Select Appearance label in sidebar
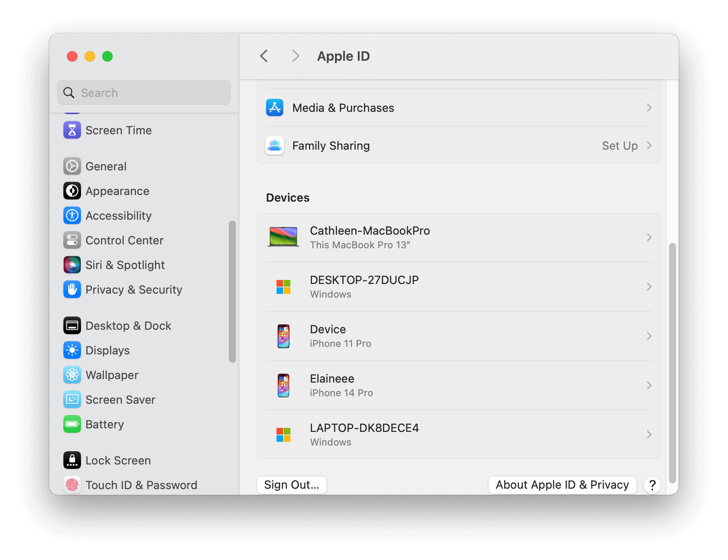Viewport: 728px width, 560px height. (x=118, y=191)
